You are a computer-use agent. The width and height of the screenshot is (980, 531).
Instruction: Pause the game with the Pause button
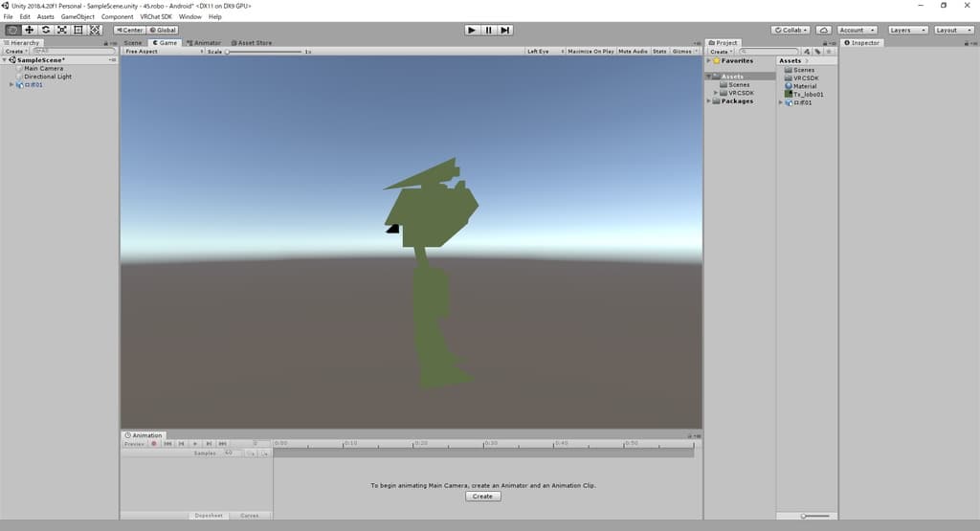(489, 30)
